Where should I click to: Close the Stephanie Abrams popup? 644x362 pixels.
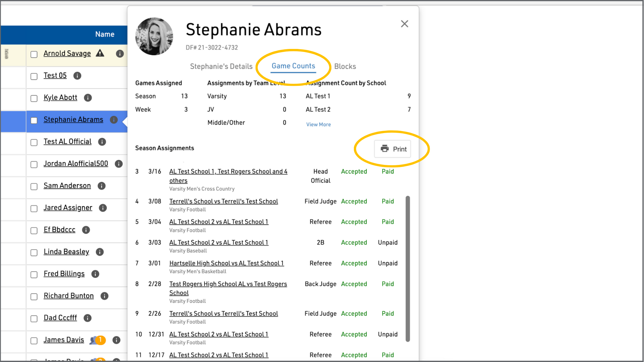click(x=405, y=24)
